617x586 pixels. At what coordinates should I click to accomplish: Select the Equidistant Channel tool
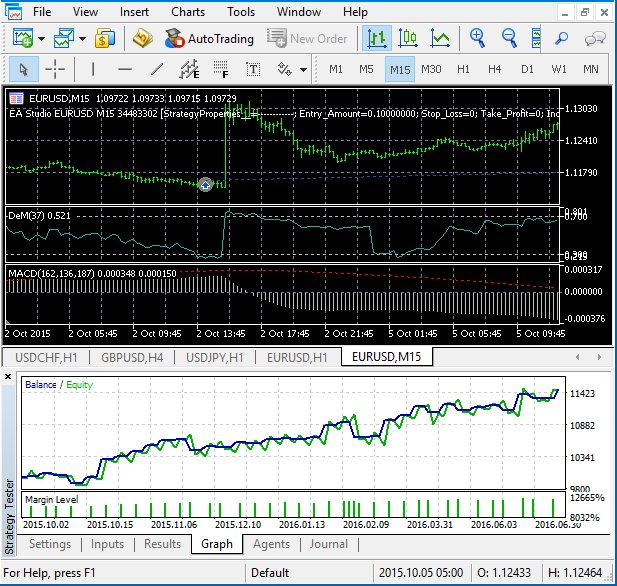pyautogui.click(x=189, y=69)
